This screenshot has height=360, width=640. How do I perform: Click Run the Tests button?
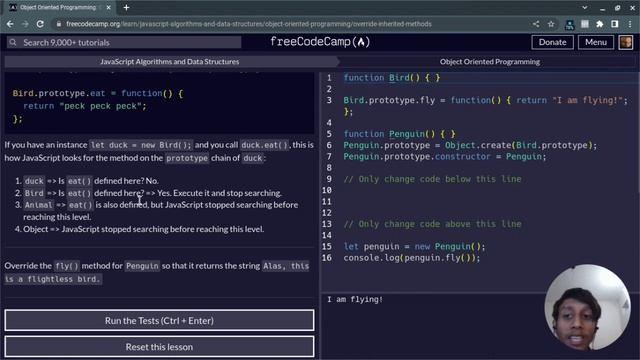(159, 320)
